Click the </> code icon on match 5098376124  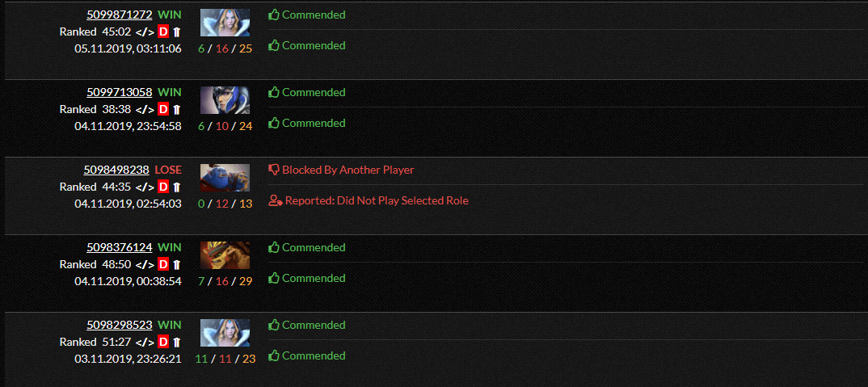tap(144, 264)
